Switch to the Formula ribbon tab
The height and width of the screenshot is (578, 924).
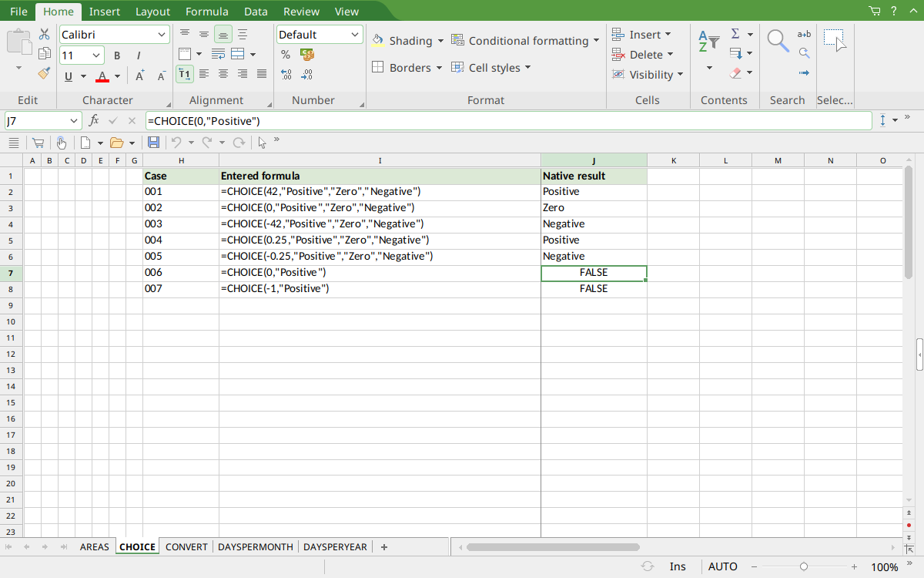click(207, 12)
